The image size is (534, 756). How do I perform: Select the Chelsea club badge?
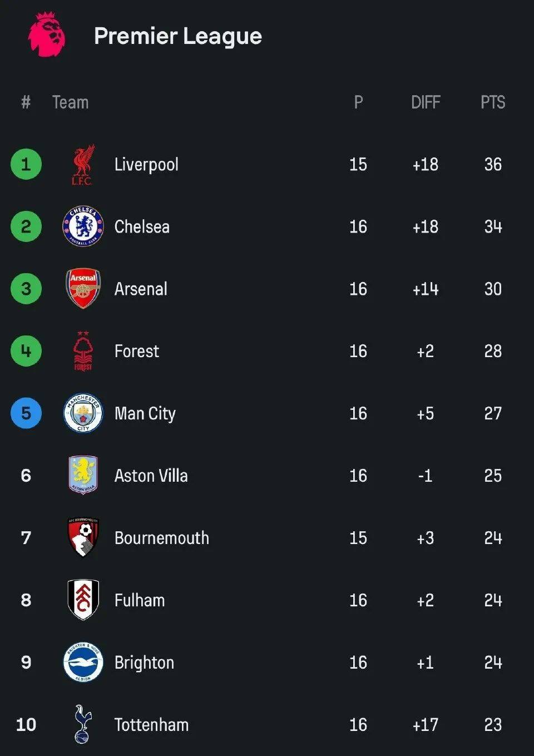click(x=83, y=226)
